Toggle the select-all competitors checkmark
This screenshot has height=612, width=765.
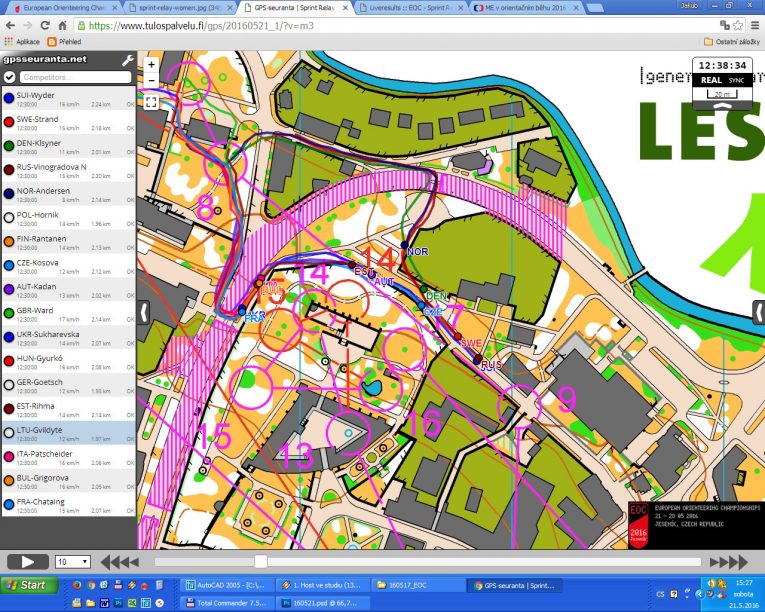click(9, 77)
